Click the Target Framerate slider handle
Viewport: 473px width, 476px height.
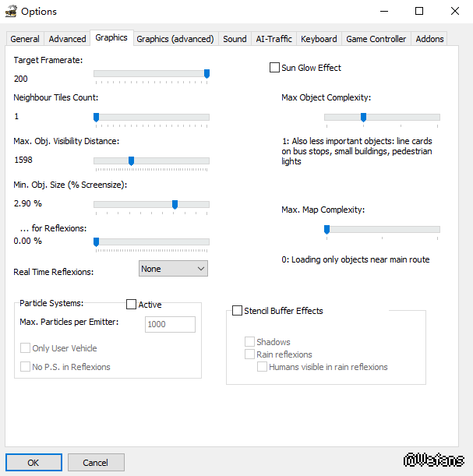(206, 74)
